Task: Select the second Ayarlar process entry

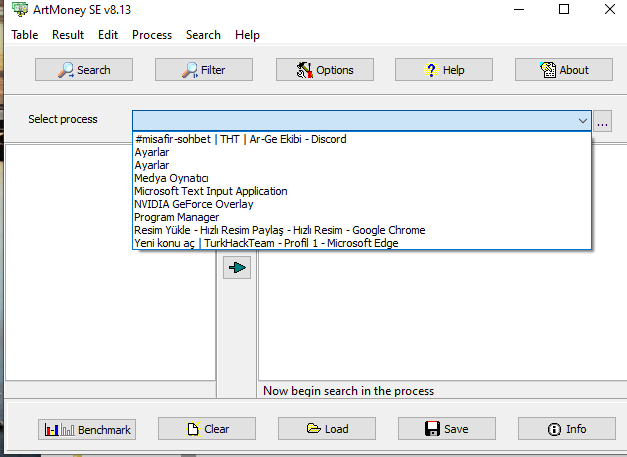Action: [x=362, y=165]
